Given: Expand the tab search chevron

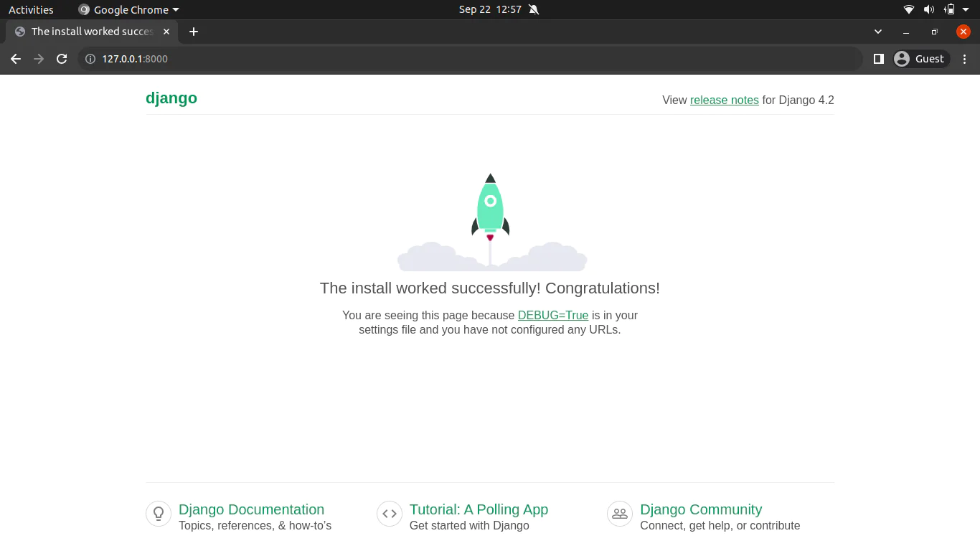Looking at the screenshot, I should (x=878, y=32).
